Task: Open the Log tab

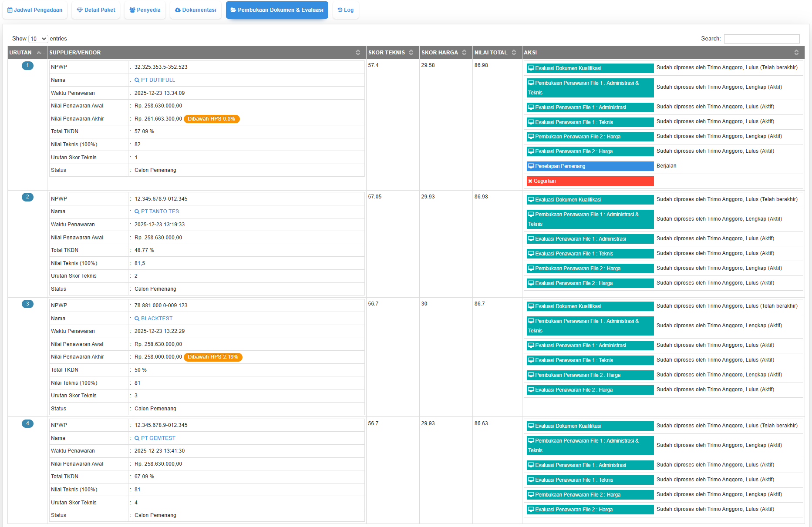Action: click(346, 10)
